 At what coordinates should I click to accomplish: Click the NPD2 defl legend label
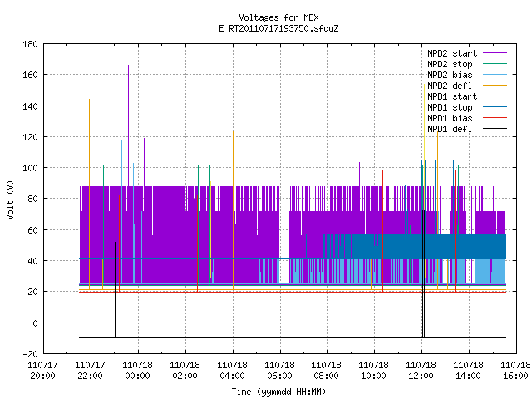[450, 86]
